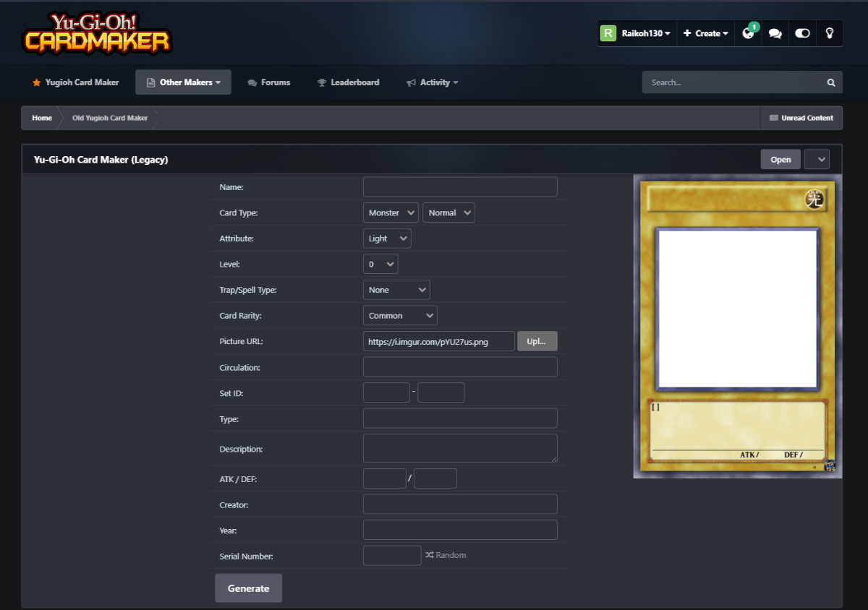Image resolution: width=868 pixels, height=610 pixels.
Task: Expand the Activity menu
Action: click(x=433, y=82)
